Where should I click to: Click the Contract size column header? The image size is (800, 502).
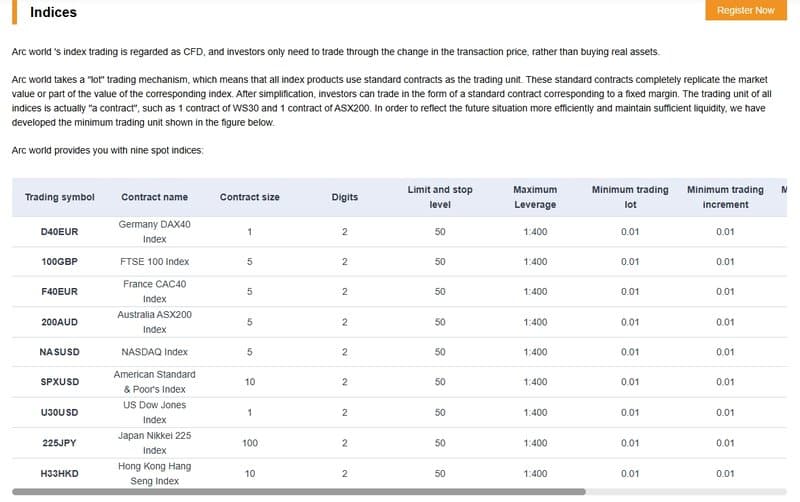(249, 197)
